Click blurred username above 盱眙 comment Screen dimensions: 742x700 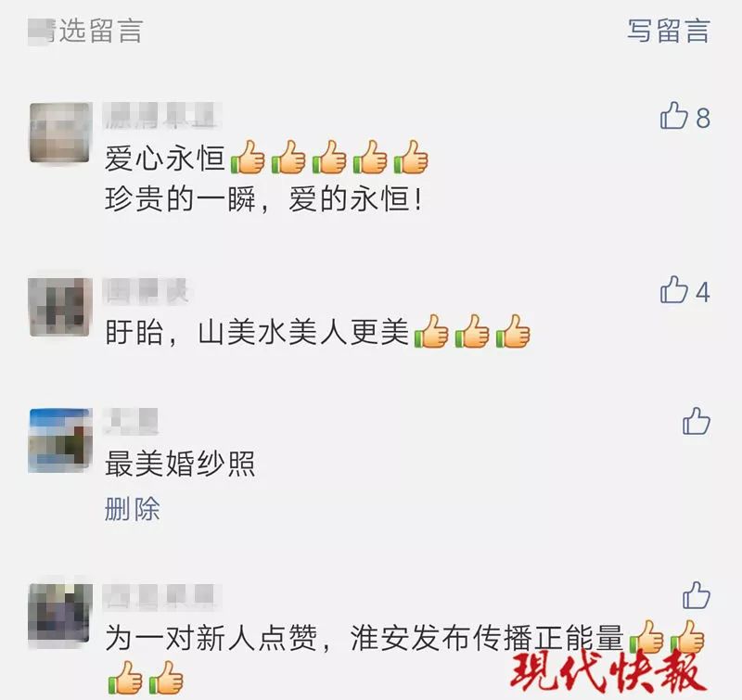pos(146,290)
